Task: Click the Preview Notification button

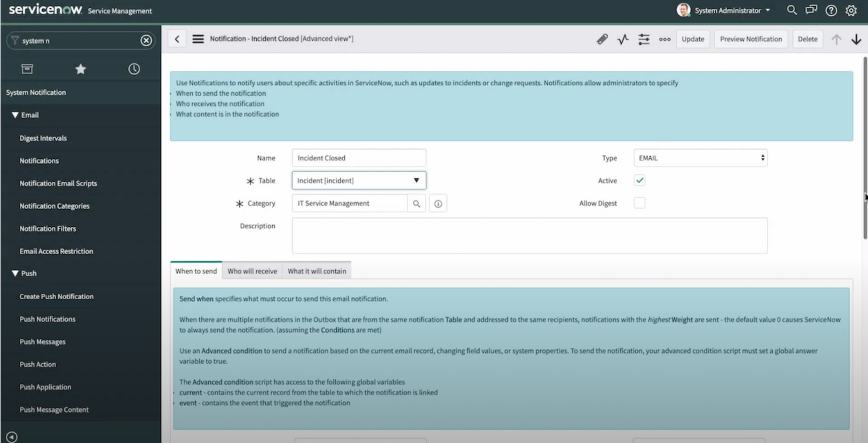Action: (x=751, y=39)
